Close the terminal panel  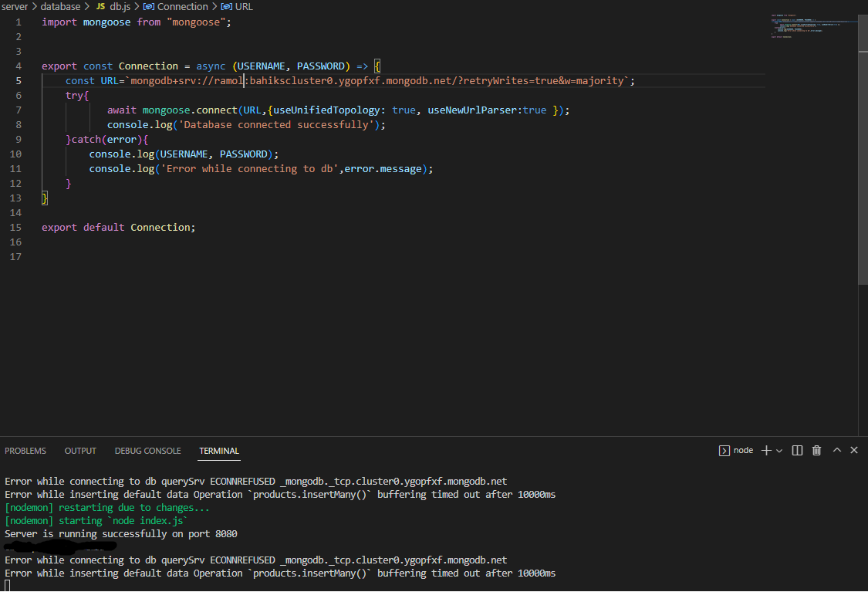pyautogui.click(x=854, y=450)
